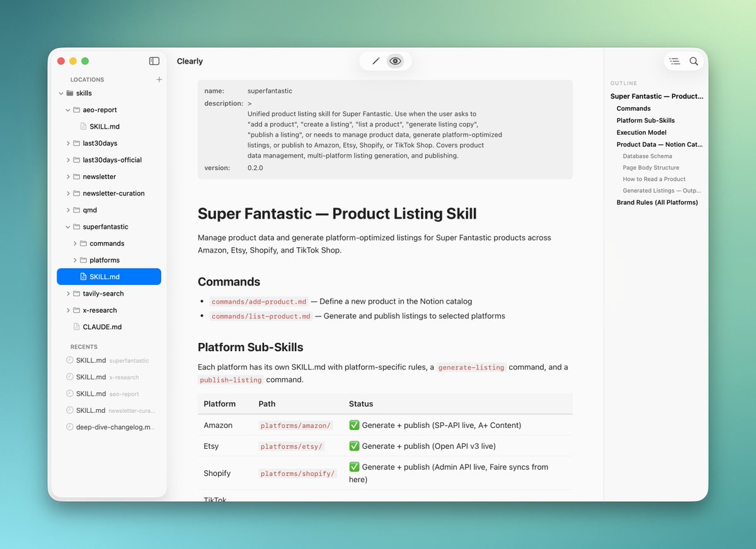Click the Amazon platform table cell
Screen dimensions: 756x549
pos(218,425)
